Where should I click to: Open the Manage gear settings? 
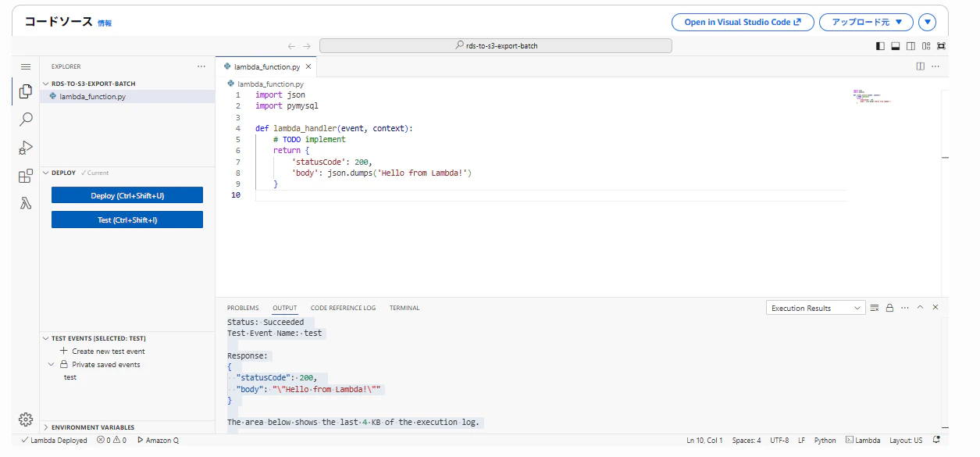(26, 420)
